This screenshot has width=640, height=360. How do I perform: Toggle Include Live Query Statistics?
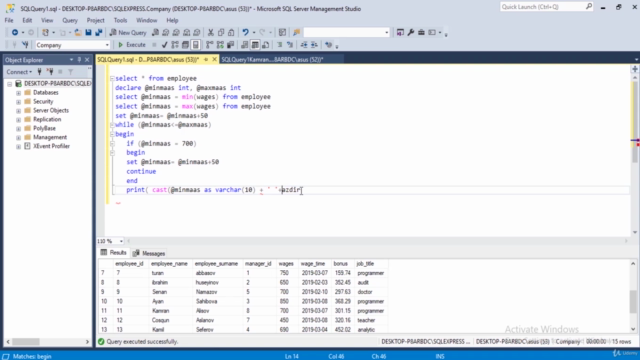[220, 45]
